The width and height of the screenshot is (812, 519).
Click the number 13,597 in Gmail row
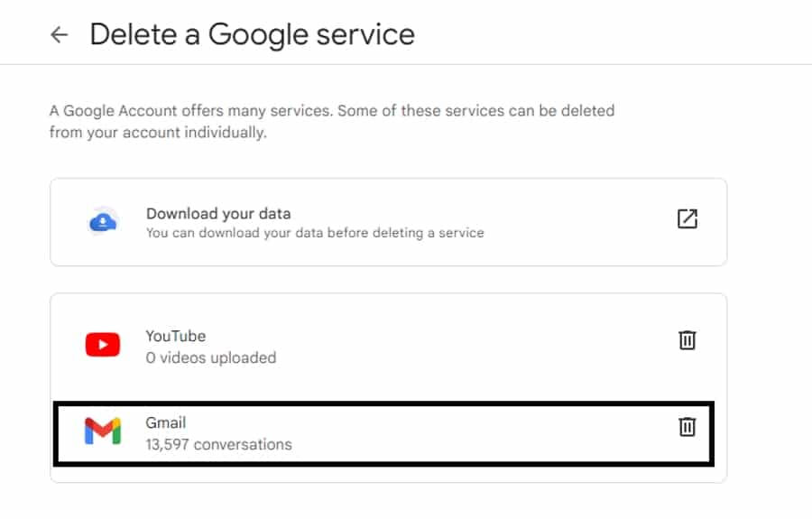click(167, 444)
